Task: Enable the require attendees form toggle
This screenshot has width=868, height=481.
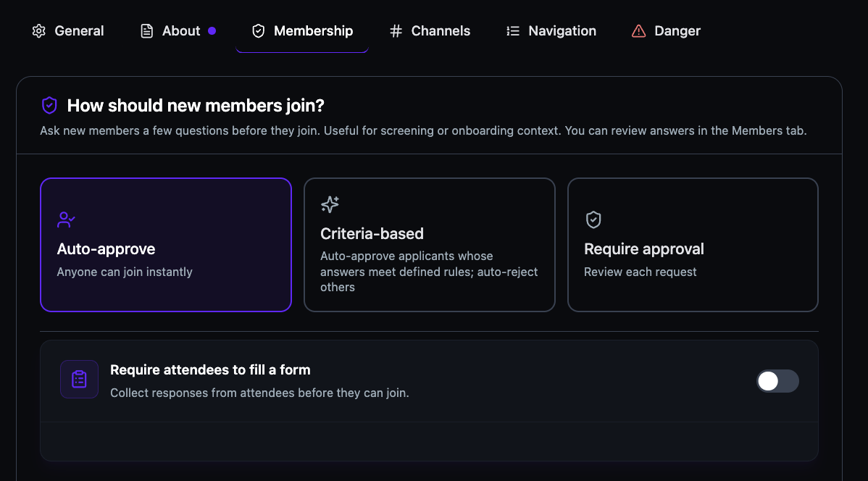Action: [x=777, y=381]
